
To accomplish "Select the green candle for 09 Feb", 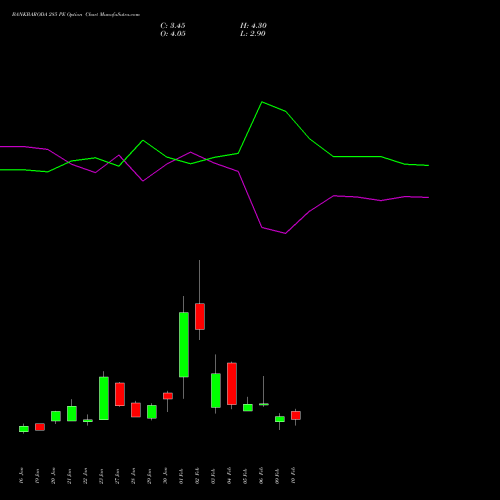I will click(x=280, y=419).
